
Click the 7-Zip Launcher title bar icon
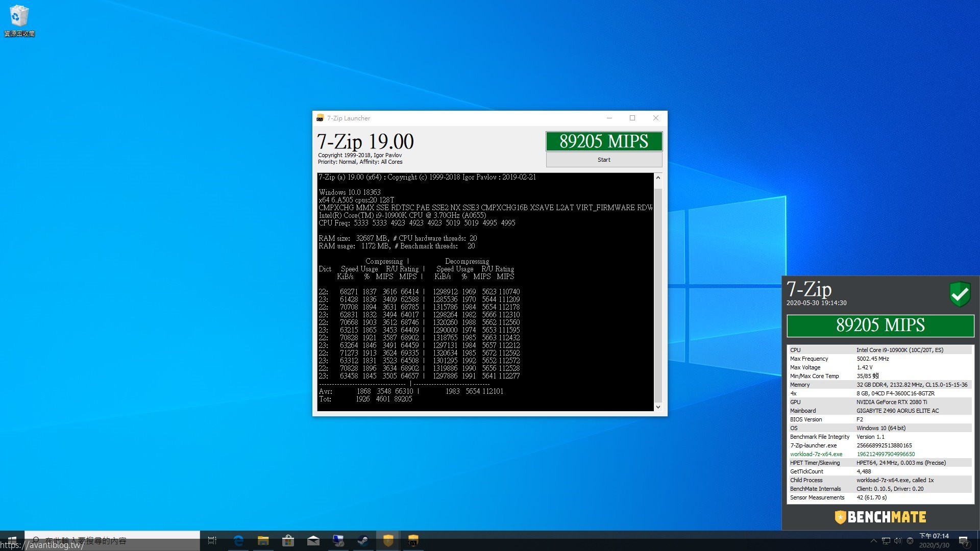(320, 118)
